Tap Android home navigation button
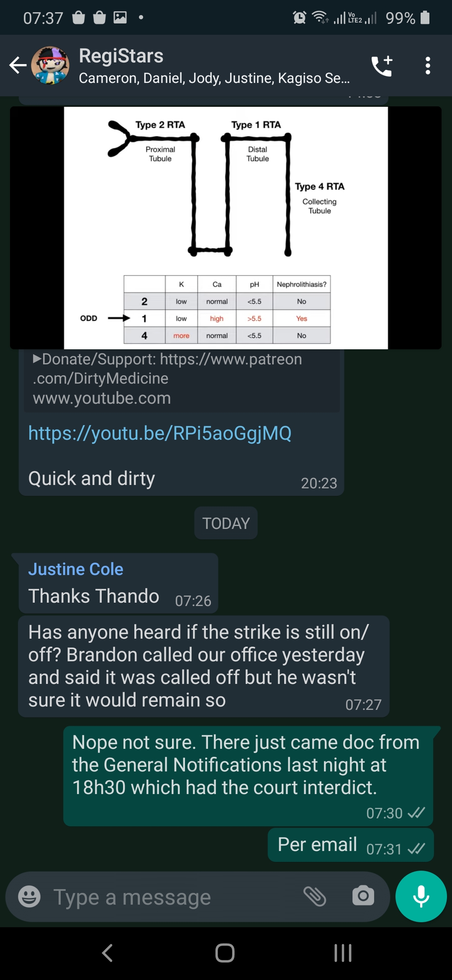This screenshot has height=980, width=452. (225, 953)
